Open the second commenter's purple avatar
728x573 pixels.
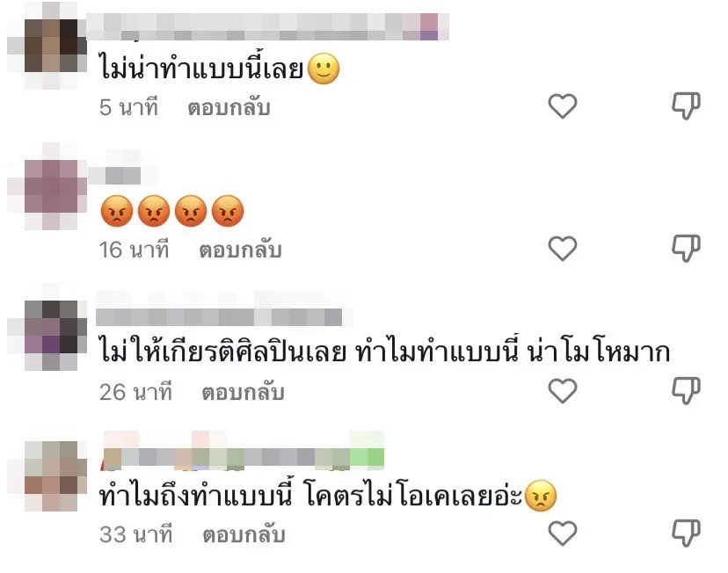50,188
